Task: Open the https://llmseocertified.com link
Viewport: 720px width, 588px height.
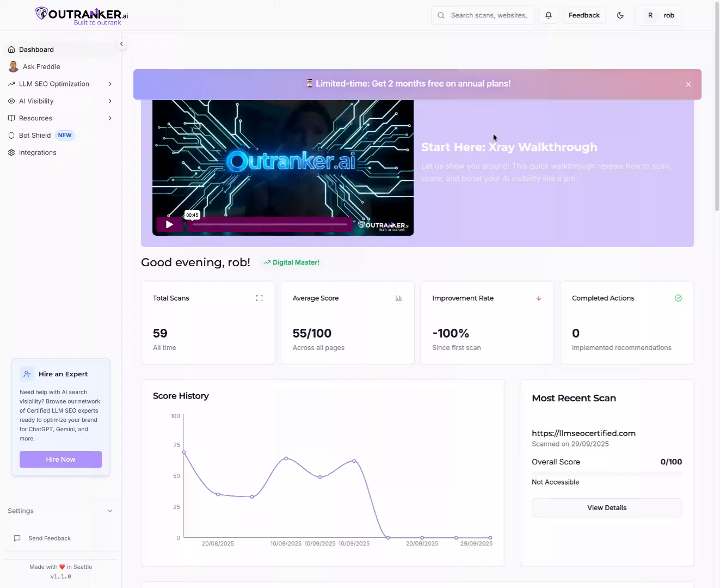Action: coord(583,433)
